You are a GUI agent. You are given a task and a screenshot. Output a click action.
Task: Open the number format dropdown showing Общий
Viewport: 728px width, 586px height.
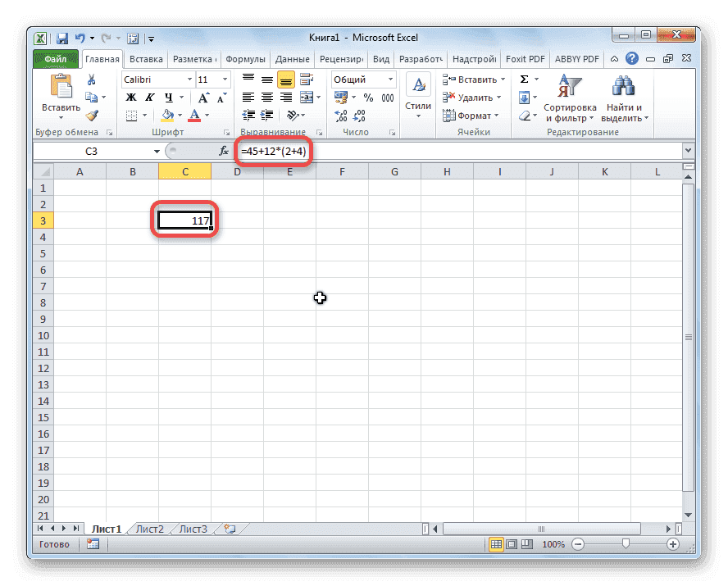point(363,79)
